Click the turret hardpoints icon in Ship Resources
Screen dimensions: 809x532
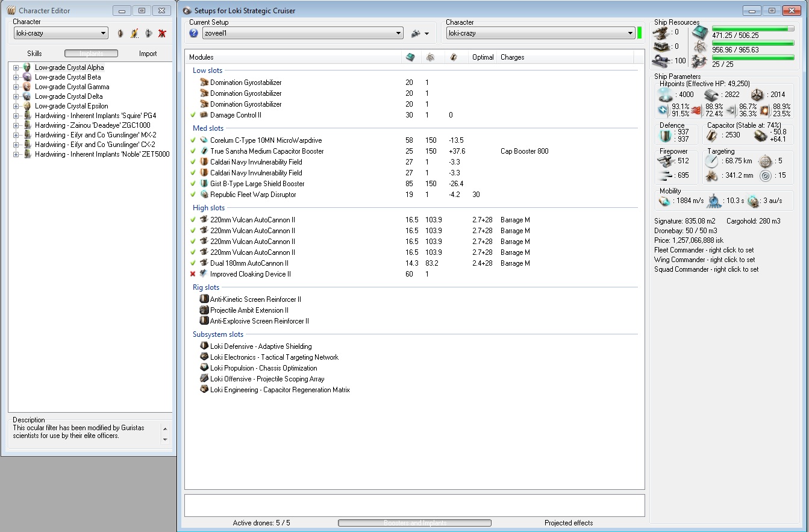[x=661, y=33]
